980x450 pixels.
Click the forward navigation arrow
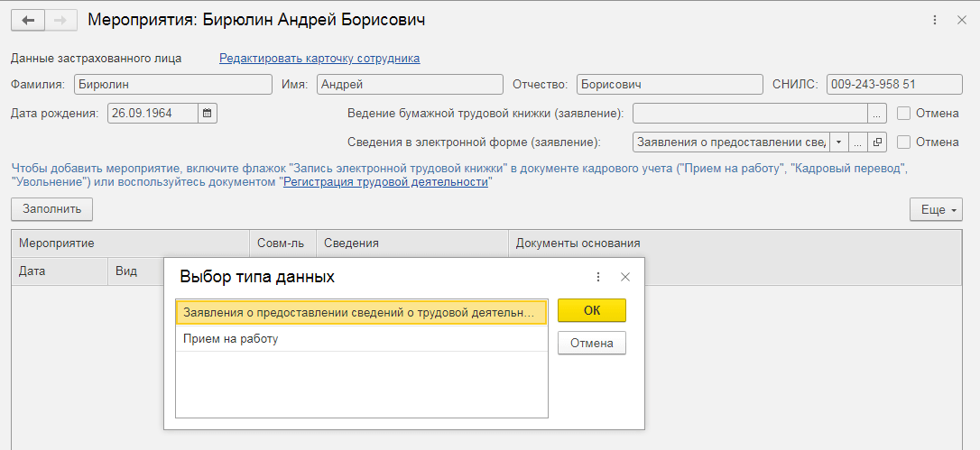pos(60,20)
